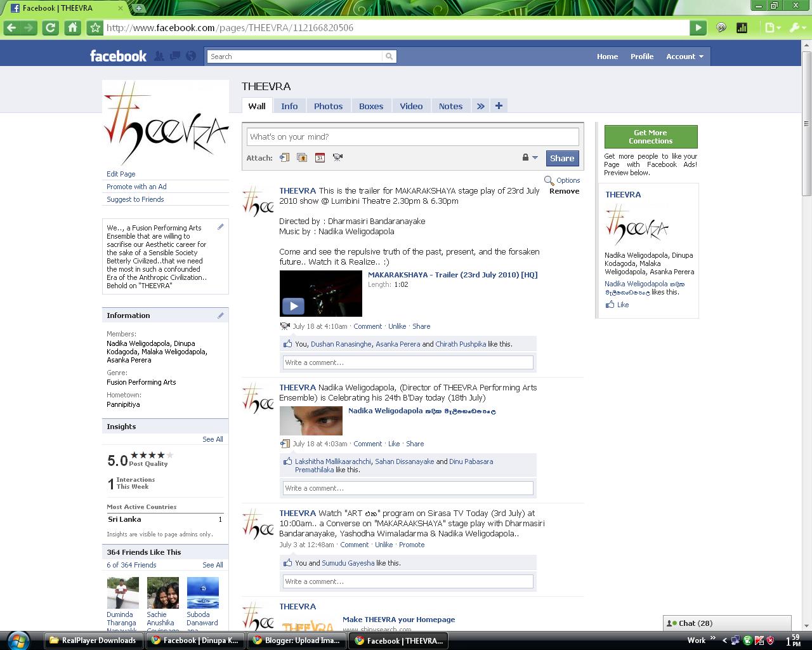The image size is (812, 650).
Task: Edit Information section pencil icon
Action: pyautogui.click(x=221, y=315)
